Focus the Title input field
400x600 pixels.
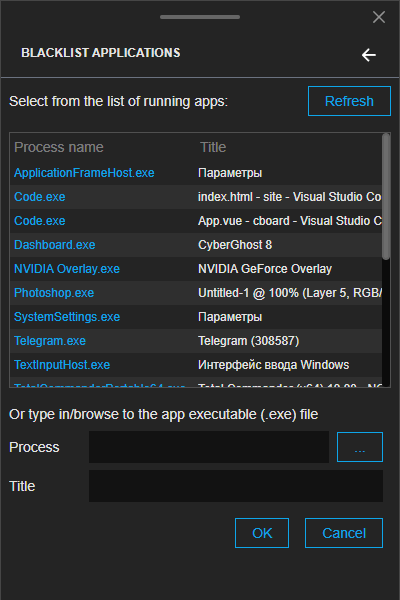[236, 486]
